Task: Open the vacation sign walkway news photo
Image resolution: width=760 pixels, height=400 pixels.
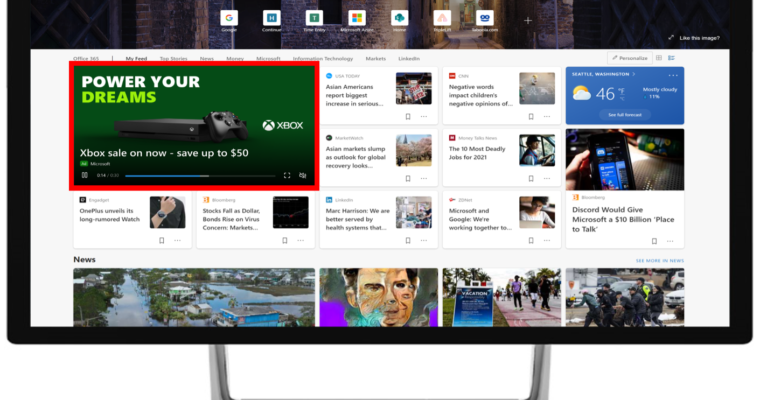Action: [502, 297]
